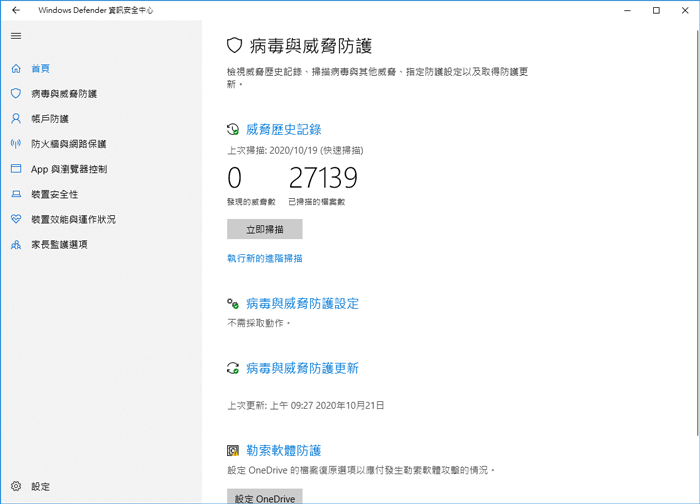
Task: Open 家長監護選項
Action: (59, 244)
